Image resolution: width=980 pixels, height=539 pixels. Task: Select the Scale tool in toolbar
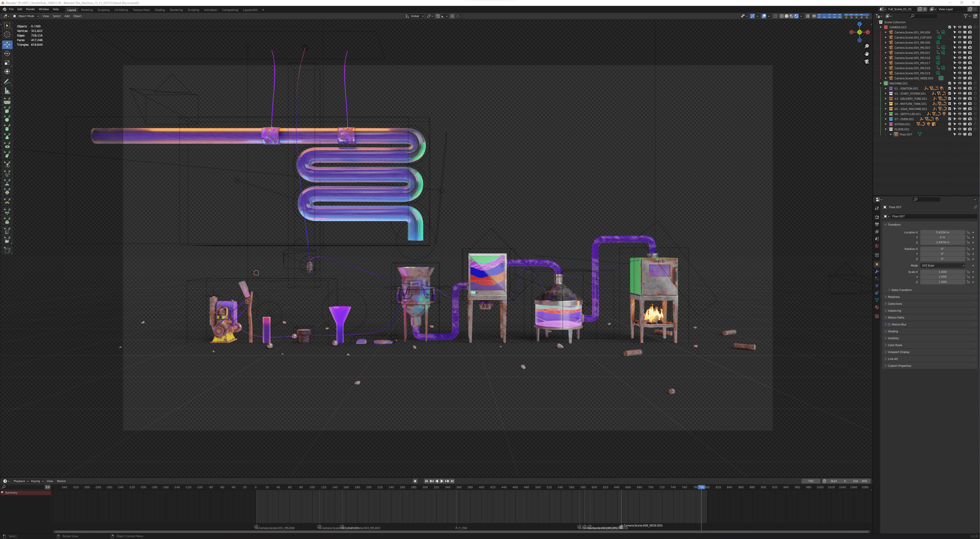coord(7,63)
